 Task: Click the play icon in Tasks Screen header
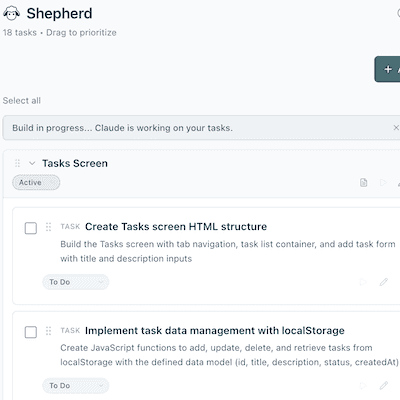(383, 182)
